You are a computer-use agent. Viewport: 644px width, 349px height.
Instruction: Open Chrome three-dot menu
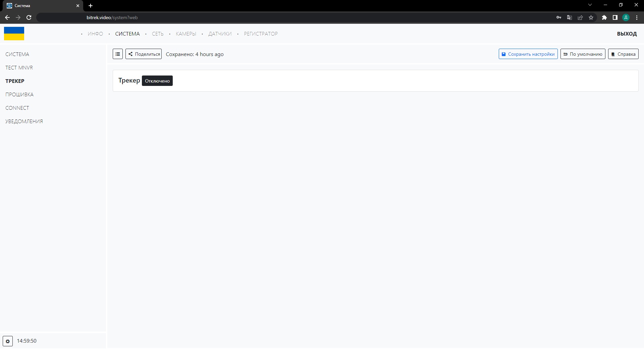coord(637,17)
